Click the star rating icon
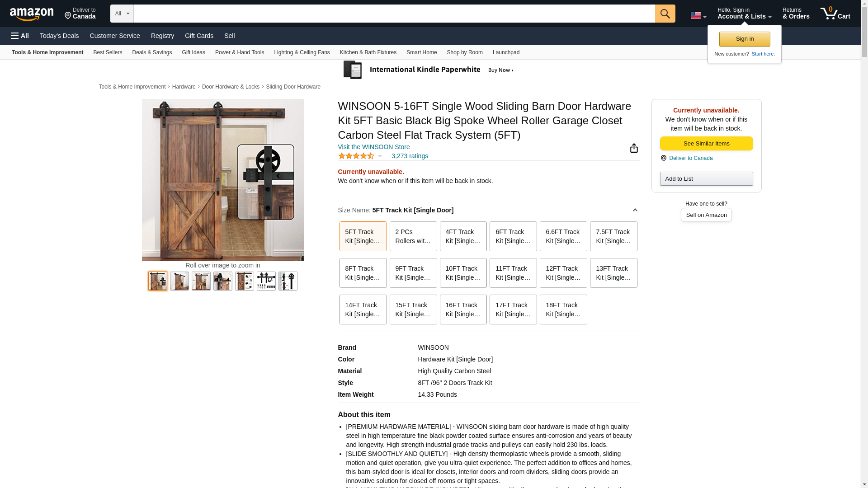Screen dimensions: 868x488 click(x=356, y=156)
